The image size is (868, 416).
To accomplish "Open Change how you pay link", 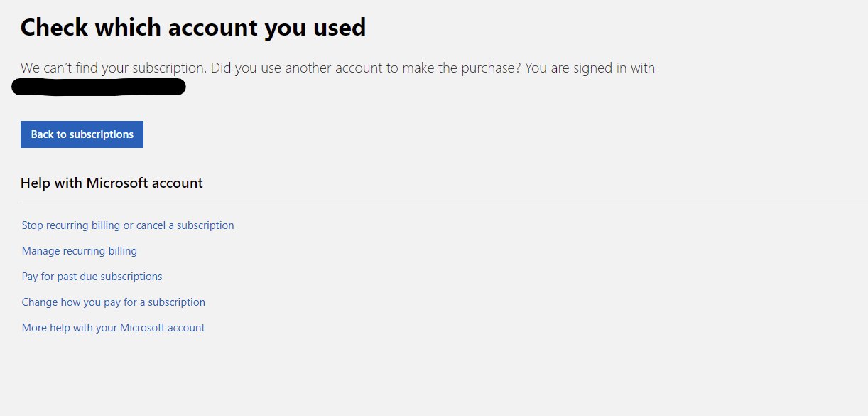I will click(x=114, y=302).
